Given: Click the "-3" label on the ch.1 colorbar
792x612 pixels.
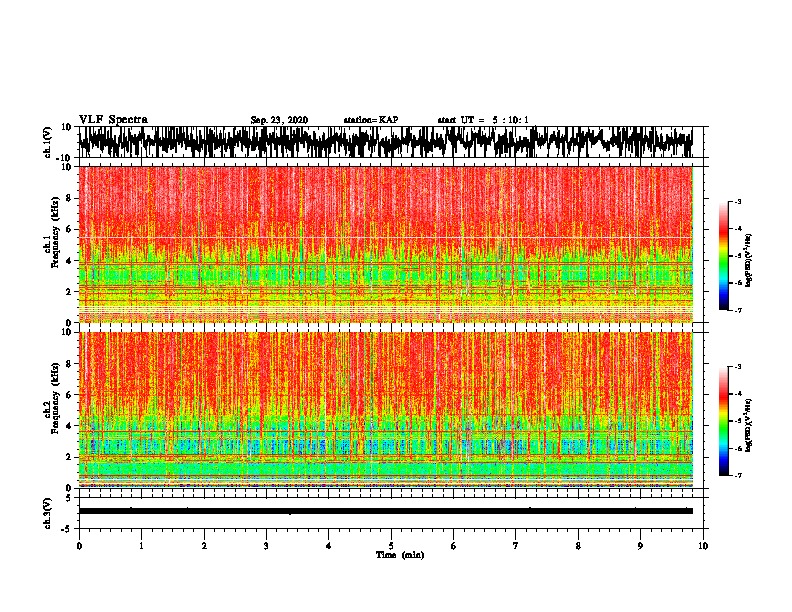Looking at the screenshot, I should click(x=738, y=201).
